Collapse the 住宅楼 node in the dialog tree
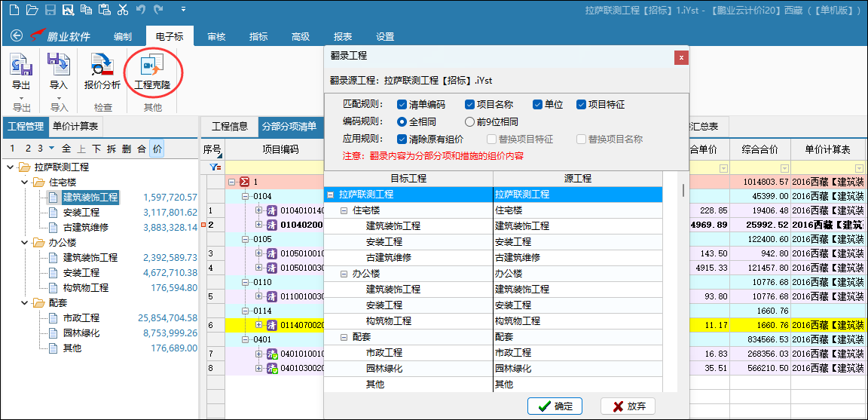 pos(344,210)
